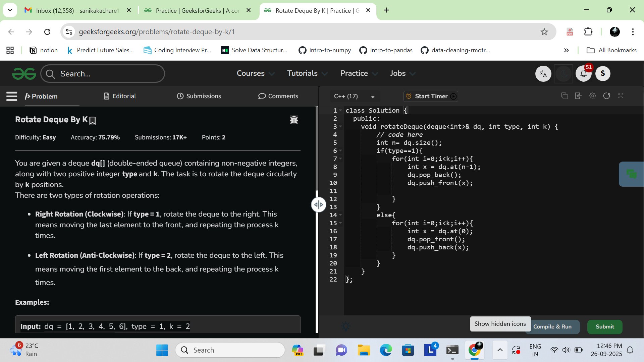Image resolution: width=644 pixels, height=362 pixels.
Task: Collapse code fold arrow at line 6
Action: click(340, 151)
